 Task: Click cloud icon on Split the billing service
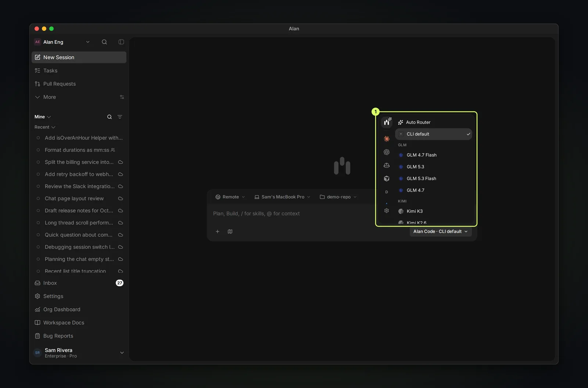pyautogui.click(x=121, y=162)
